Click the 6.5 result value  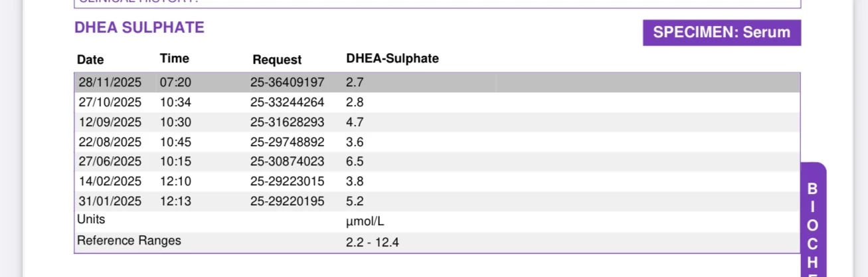tap(355, 161)
